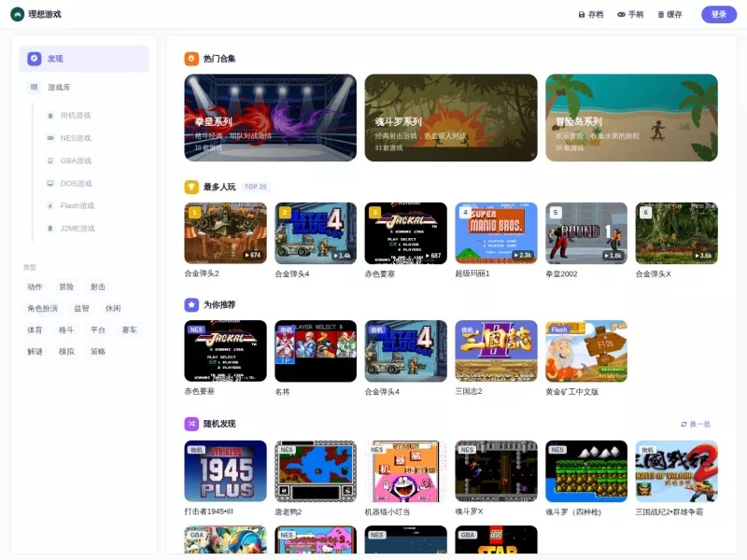This screenshot has height=560, width=747.
Task: Filter by 休闲 genre tag
Action: pos(113,309)
